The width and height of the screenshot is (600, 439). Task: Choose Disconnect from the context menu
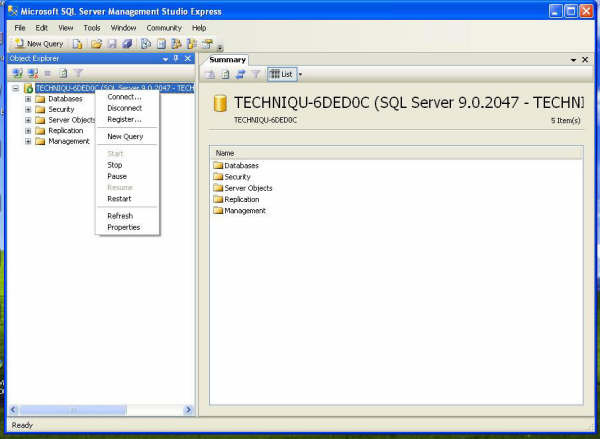point(124,108)
